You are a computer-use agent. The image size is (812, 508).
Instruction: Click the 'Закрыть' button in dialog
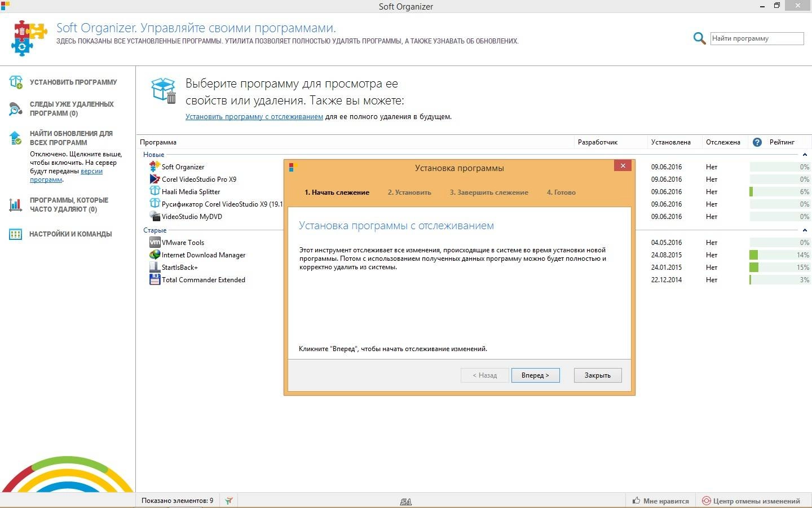click(x=598, y=375)
